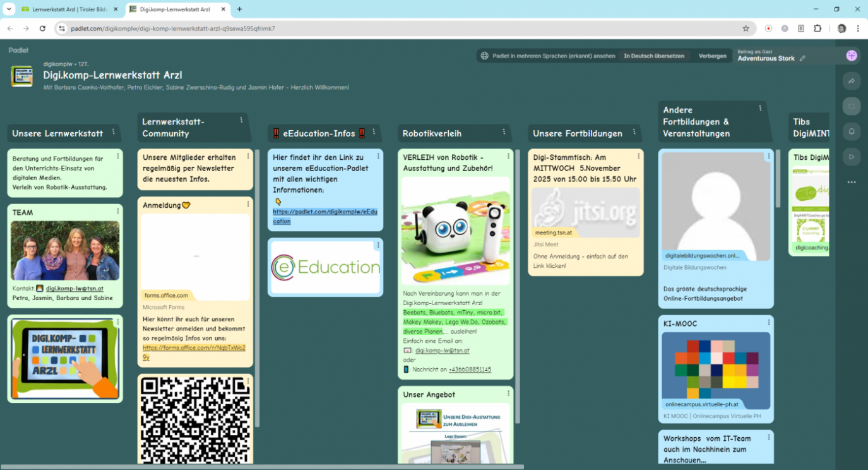The height and width of the screenshot is (470, 868).
Task: Expand options menu on the Robotikverleih column
Action: tap(503, 133)
